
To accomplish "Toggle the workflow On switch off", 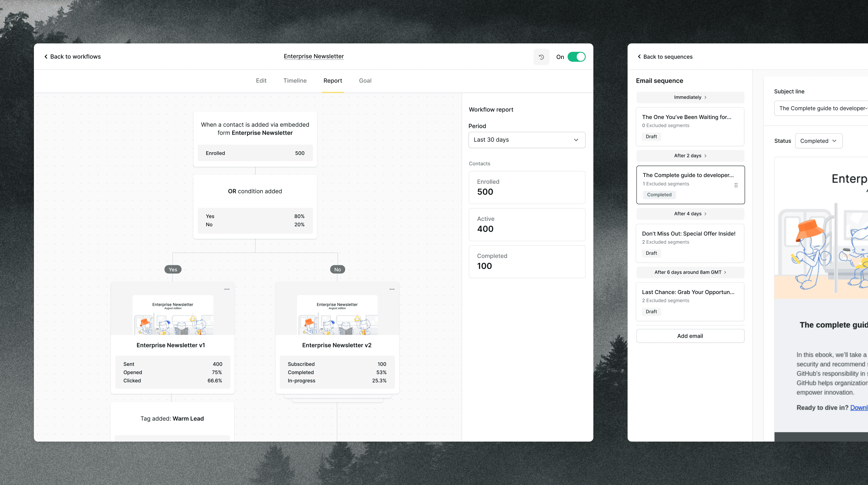I will click(576, 57).
